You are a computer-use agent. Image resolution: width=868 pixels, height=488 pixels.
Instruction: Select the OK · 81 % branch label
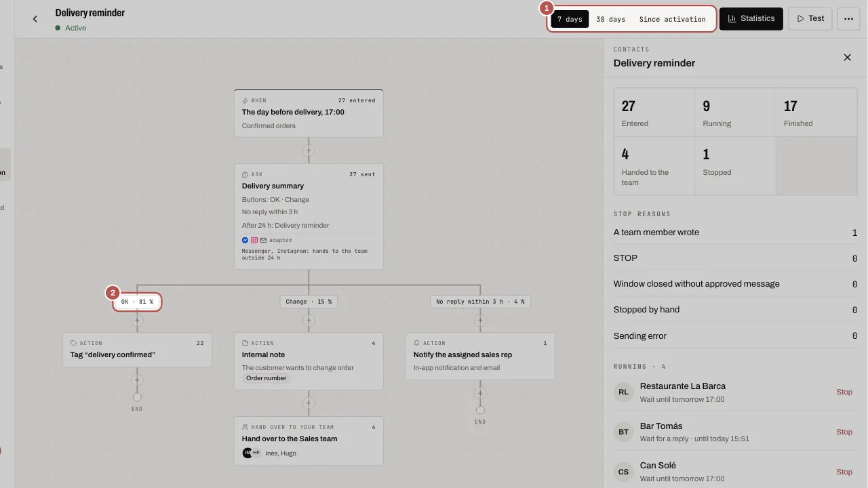tap(137, 302)
